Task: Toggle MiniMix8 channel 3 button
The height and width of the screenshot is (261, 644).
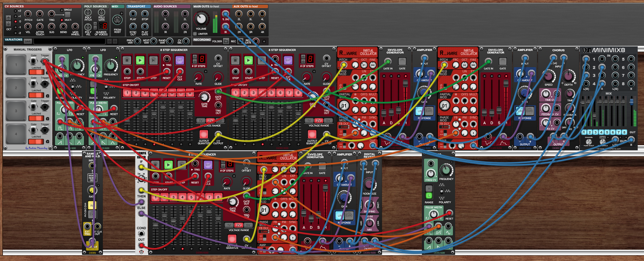Action: 596,132
